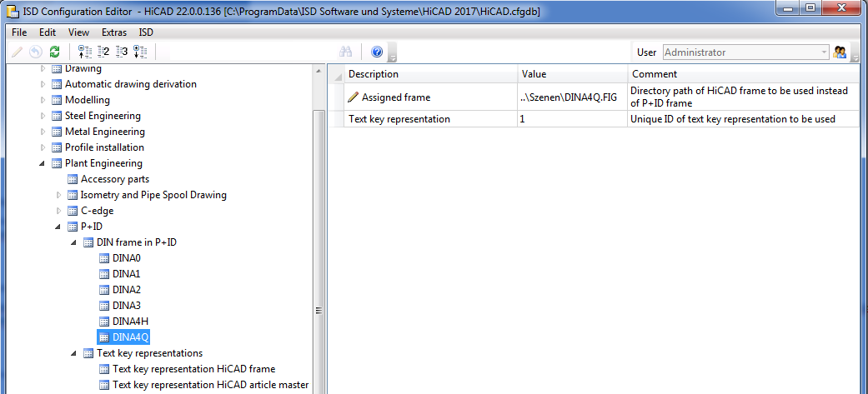Expand the Profile installation node
Screen dimensions: 868x394
coord(43,147)
